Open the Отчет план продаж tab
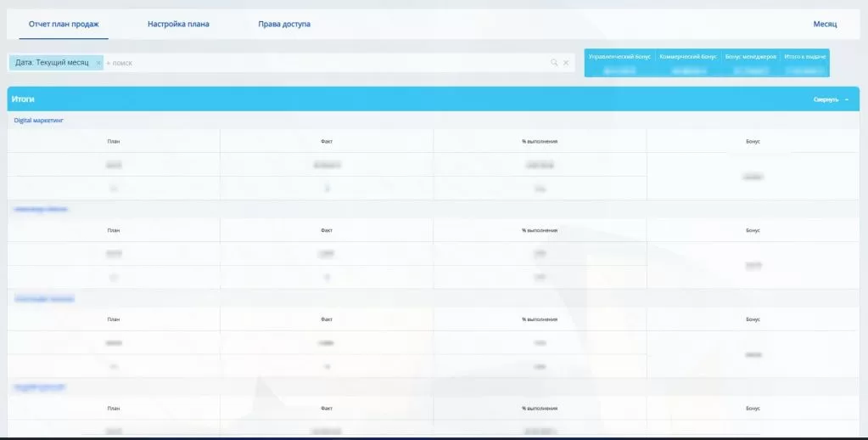The width and height of the screenshot is (868, 440). click(64, 25)
